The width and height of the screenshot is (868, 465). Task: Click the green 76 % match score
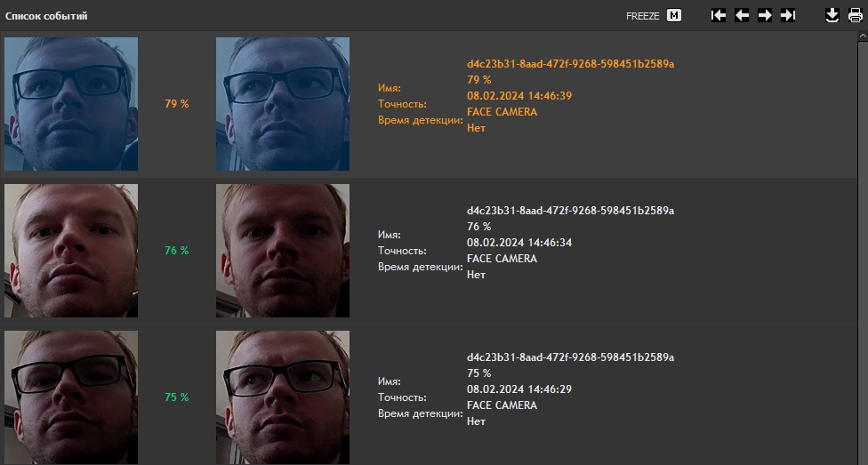click(177, 251)
